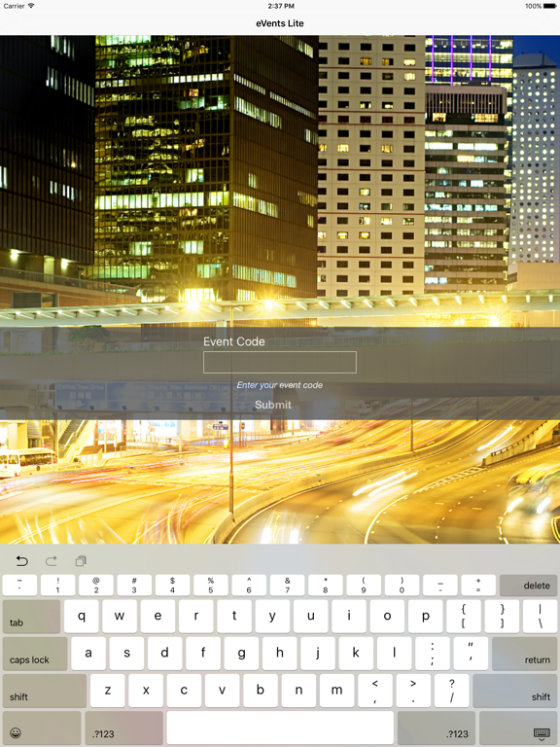Screen dimensions: 560x747
Task: Tap the plus / equals key
Action: 478,585
